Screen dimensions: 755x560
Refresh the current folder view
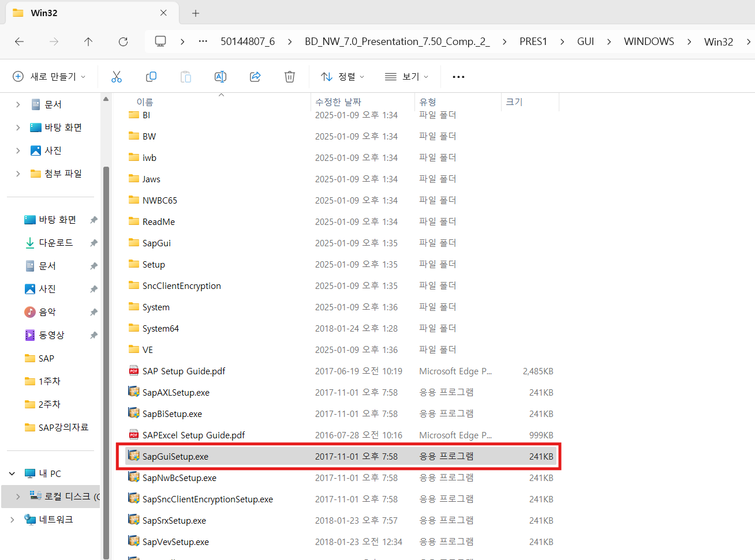click(x=123, y=42)
